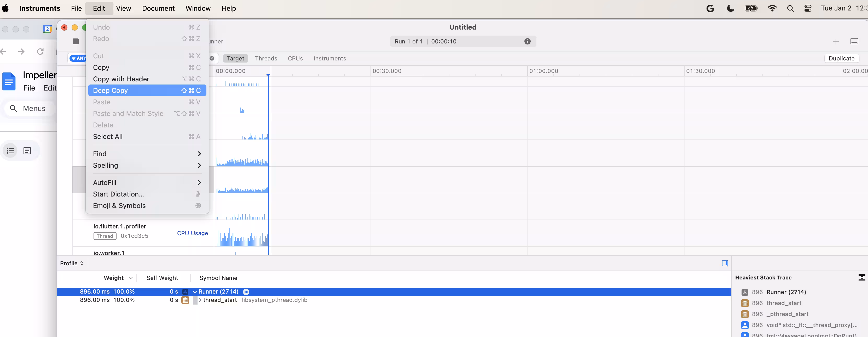Clear the filter with the x icon
The image size is (868, 337).
pos(212,58)
